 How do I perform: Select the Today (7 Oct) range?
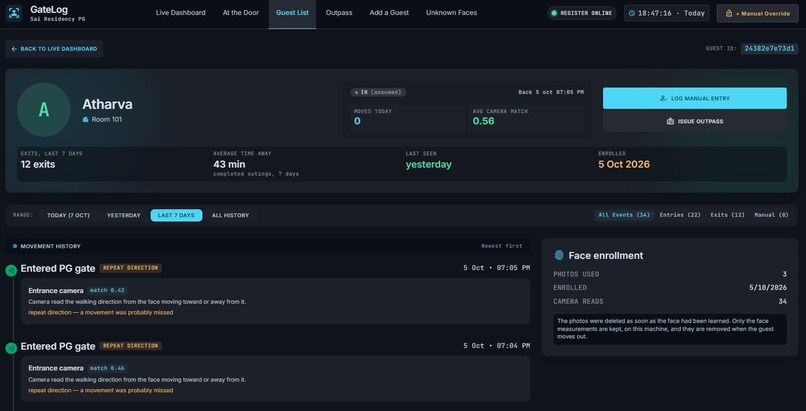(x=68, y=215)
